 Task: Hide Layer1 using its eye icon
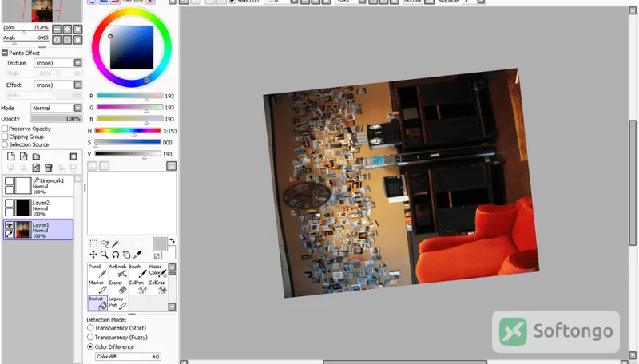tap(9, 225)
